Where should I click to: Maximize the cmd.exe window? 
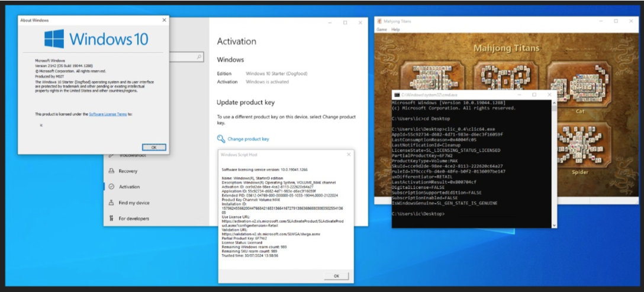coord(534,95)
